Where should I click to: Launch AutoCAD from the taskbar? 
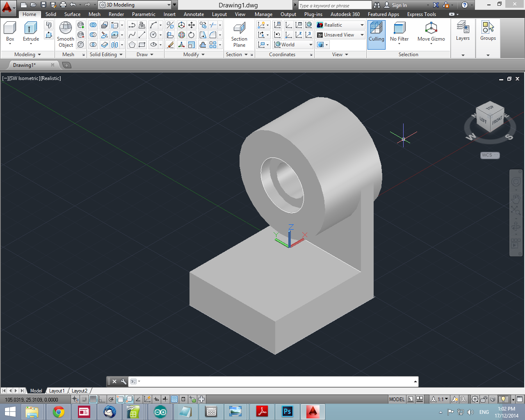coord(313,411)
